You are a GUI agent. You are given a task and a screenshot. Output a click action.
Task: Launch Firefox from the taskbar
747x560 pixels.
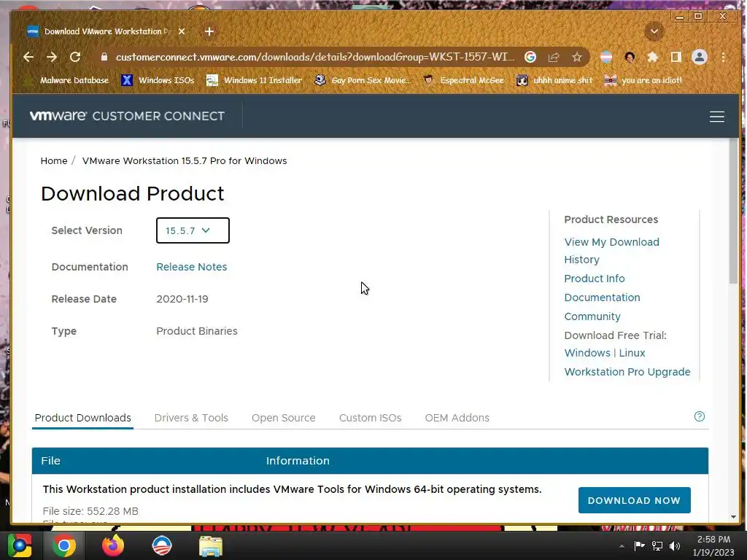point(113,545)
